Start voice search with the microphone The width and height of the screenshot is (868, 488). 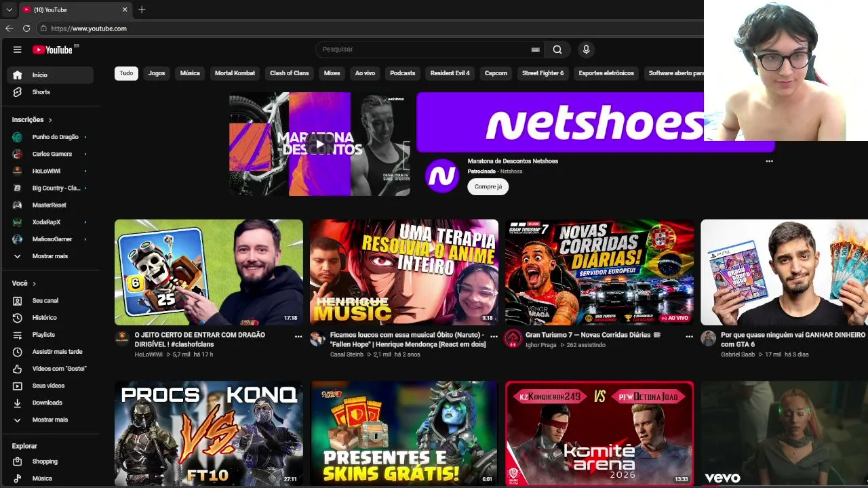pyautogui.click(x=587, y=49)
